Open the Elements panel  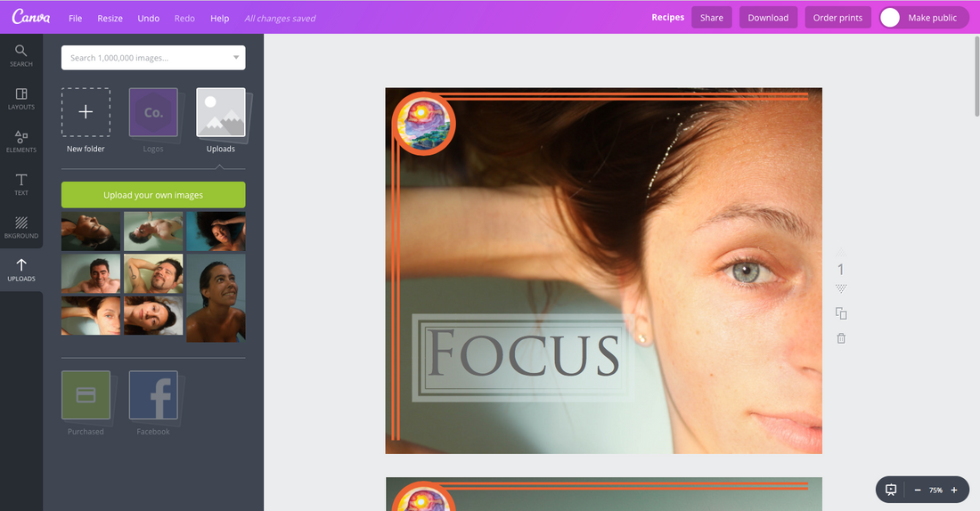(x=21, y=142)
